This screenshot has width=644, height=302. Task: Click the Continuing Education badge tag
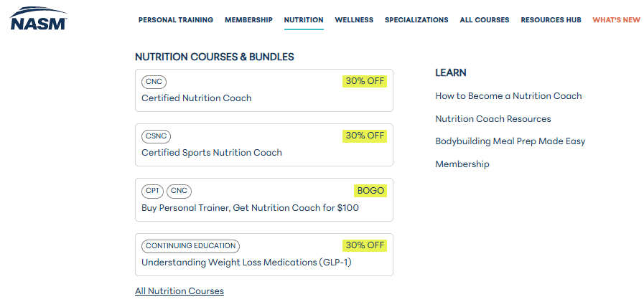[x=190, y=246]
